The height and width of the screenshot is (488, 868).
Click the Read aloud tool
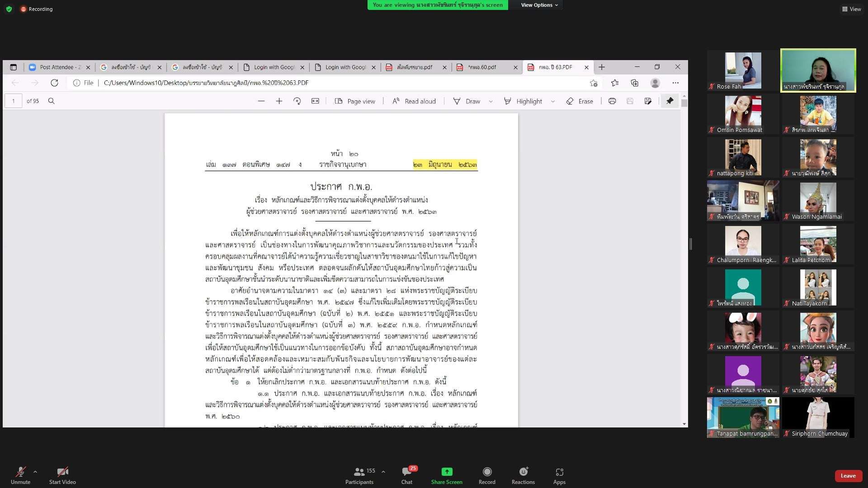click(414, 101)
